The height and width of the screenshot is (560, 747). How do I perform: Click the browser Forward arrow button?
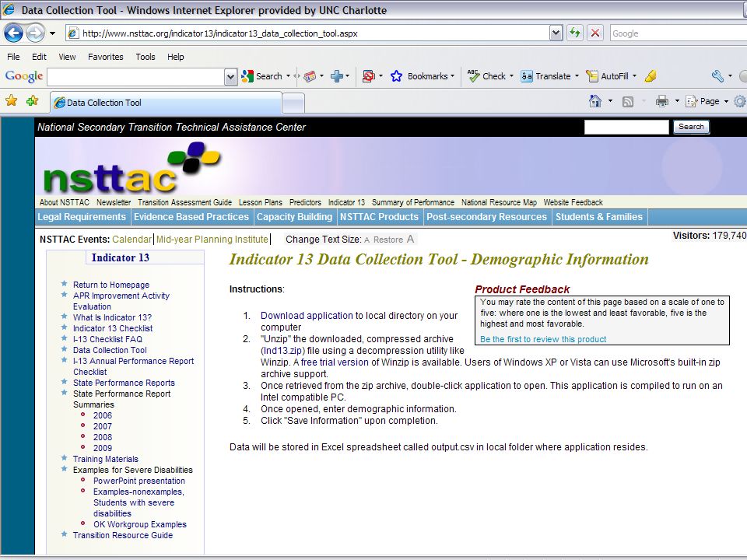tap(35, 33)
